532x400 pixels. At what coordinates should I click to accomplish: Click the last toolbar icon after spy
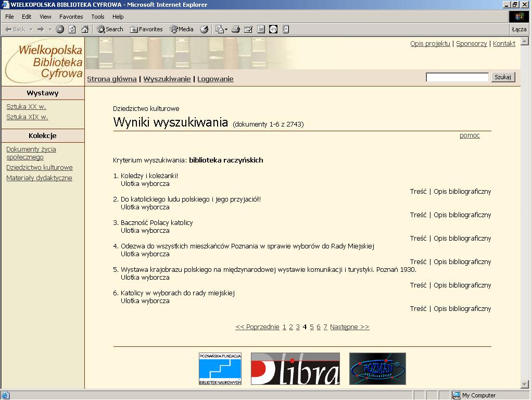click(286, 30)
